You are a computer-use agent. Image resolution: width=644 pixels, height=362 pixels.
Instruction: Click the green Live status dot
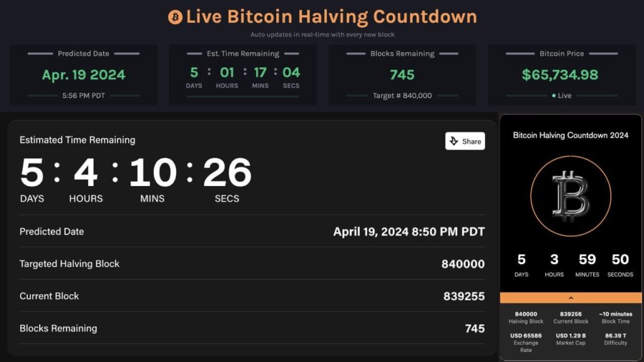point(552,96)
